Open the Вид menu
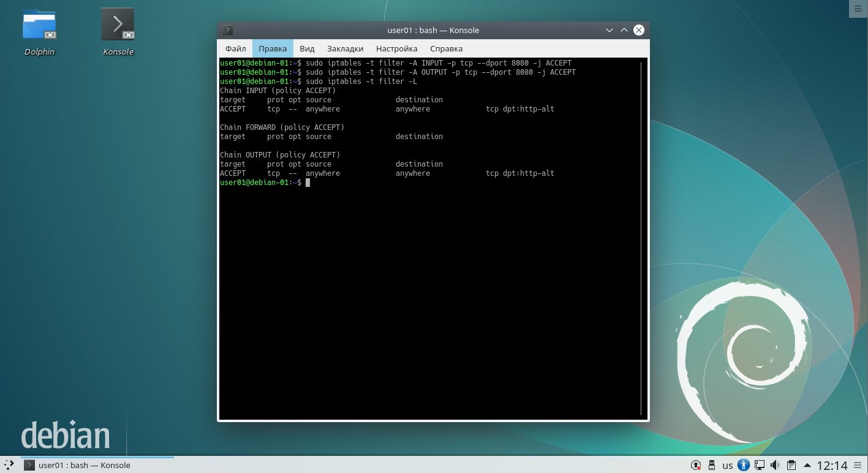The image size is (868, 473). (307, 48)
